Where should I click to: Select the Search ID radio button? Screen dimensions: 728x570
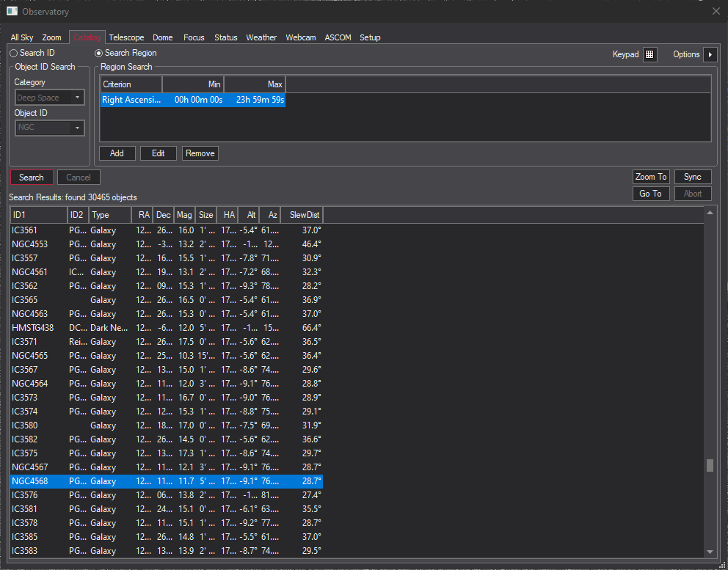(14, 53)
